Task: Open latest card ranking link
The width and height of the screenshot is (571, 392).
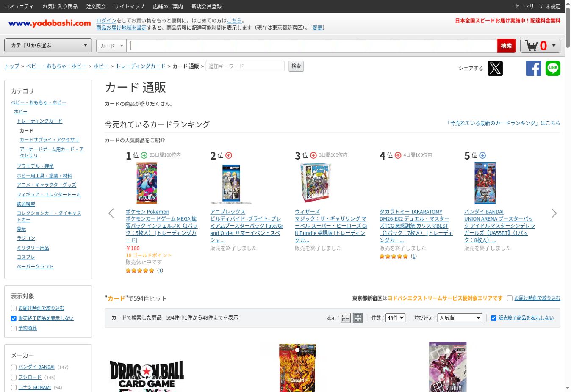Action: (503, 123)
